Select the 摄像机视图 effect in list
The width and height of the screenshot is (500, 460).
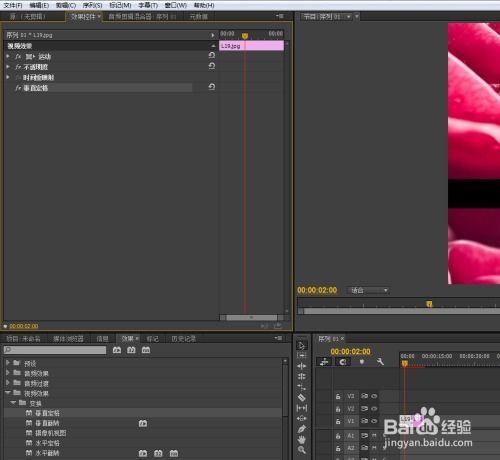[x=51, y=433]
